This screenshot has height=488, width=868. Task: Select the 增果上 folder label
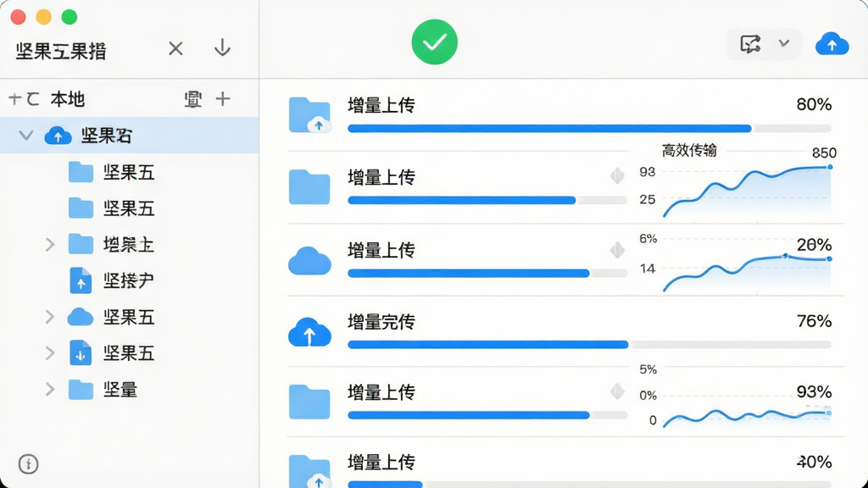[x=129, y=245]
